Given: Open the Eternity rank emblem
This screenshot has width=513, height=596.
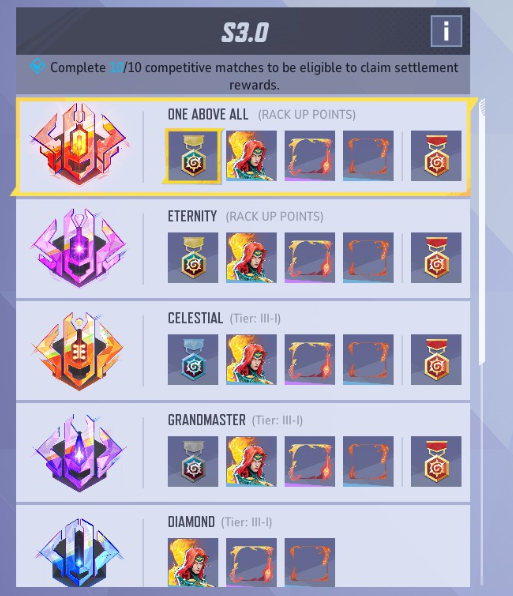Looking at the screenshot, I should coord(79,247).
